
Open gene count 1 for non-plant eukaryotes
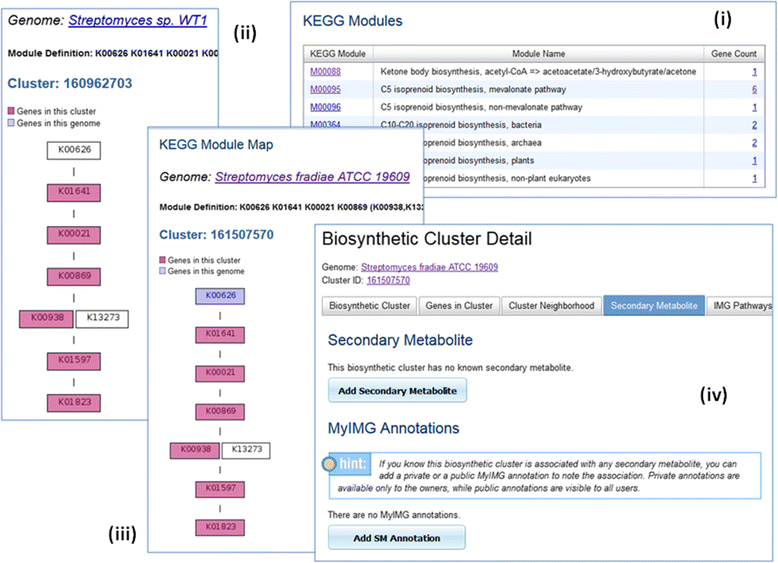tap(754, 179)
